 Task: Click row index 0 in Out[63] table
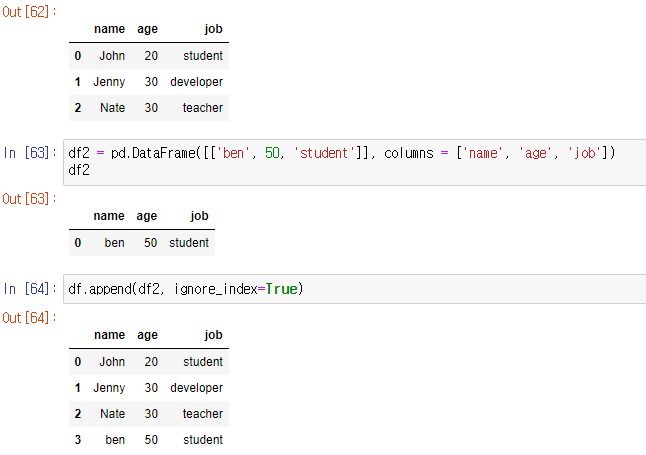pos(78,243)
